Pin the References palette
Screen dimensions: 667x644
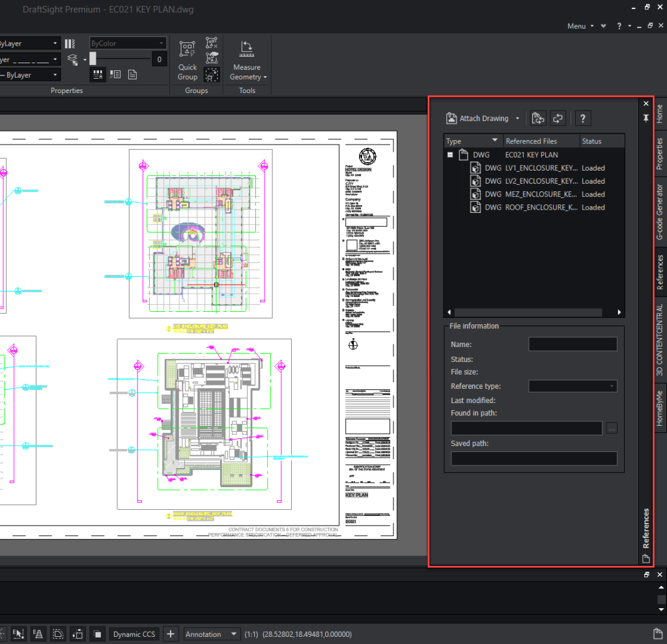[646, 117]
